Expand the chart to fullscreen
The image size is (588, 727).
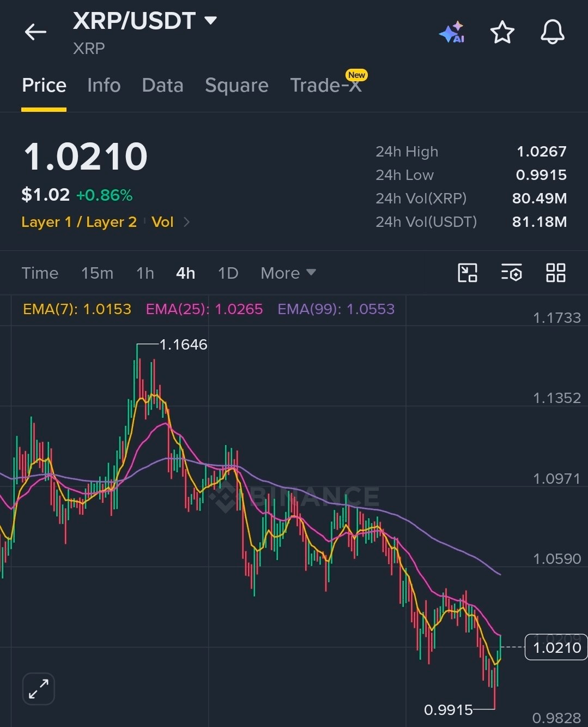click(39, 688)
